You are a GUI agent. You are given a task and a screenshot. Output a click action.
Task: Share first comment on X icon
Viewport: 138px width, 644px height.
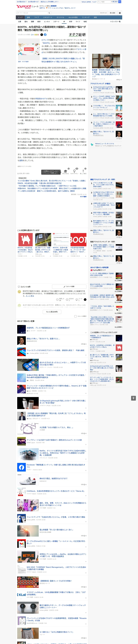pyautogui.click(x=85, y=299)
